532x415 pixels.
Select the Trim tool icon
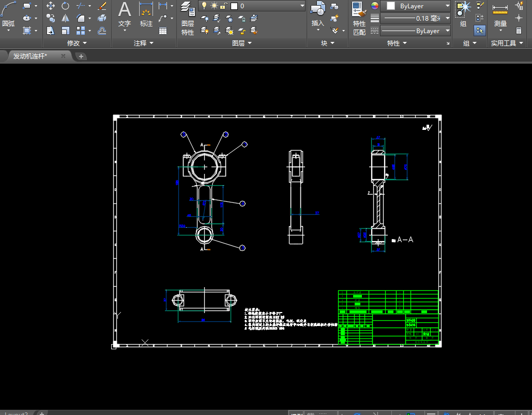(81, 6)
